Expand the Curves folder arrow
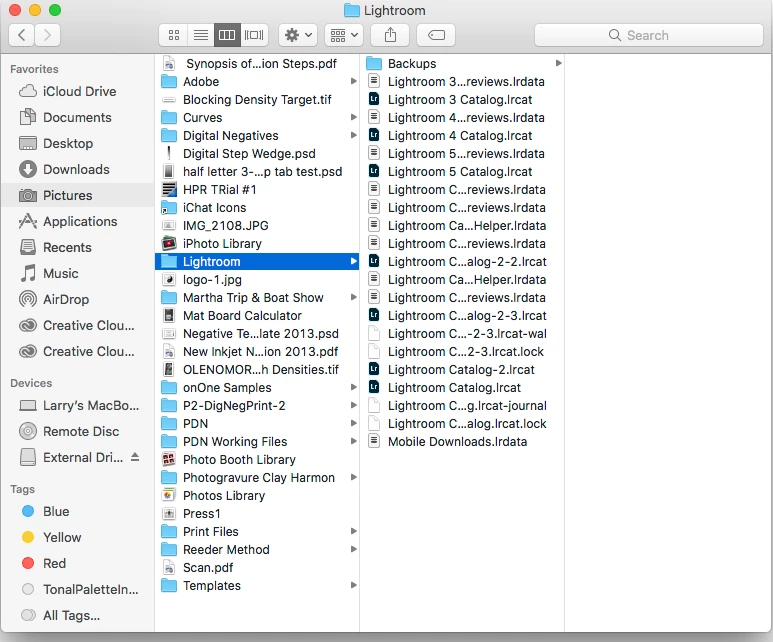 (x=353, y=117)
